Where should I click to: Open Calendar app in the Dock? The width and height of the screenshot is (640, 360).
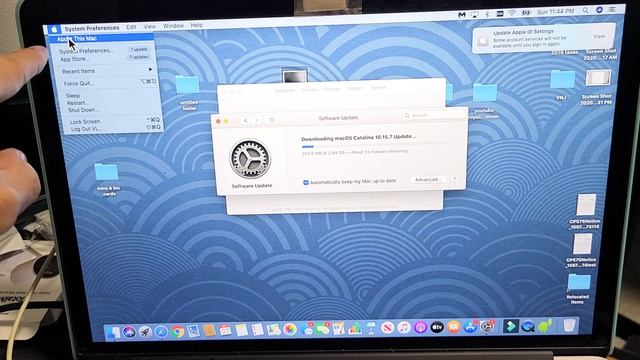pos(225,330)
